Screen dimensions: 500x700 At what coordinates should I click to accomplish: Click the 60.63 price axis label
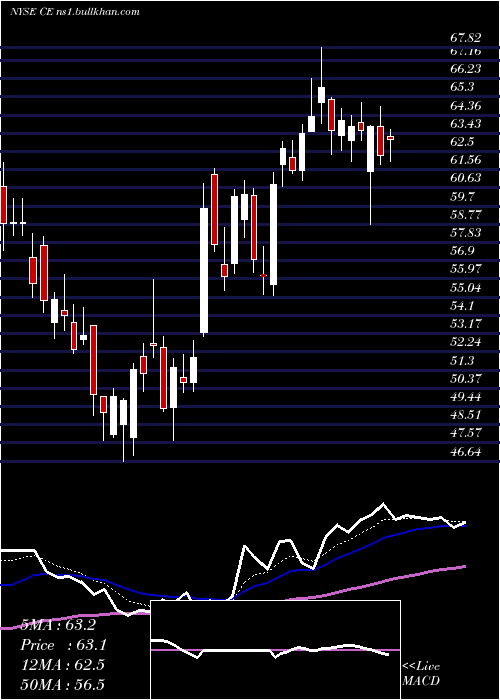[x=466, y=178]
